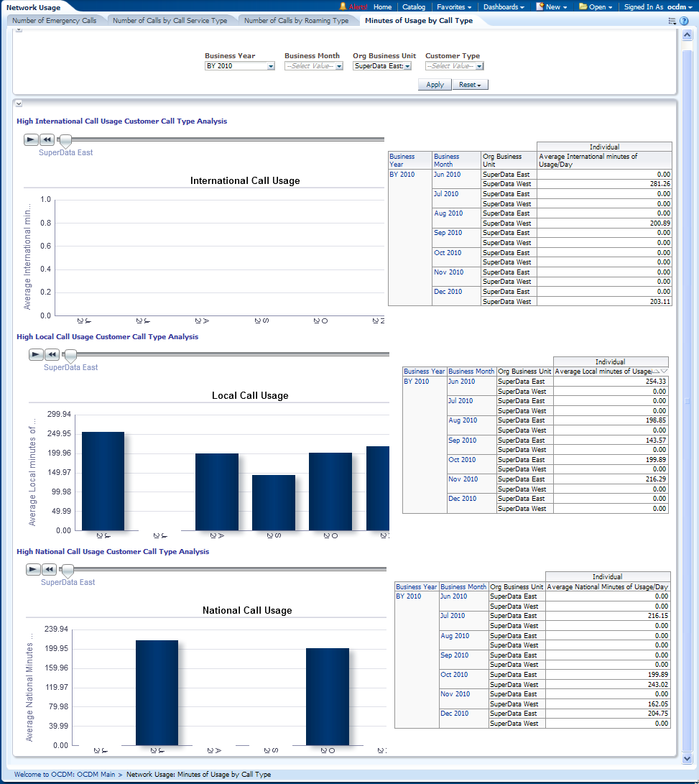Open the Dashboards menu

(503, 6)
